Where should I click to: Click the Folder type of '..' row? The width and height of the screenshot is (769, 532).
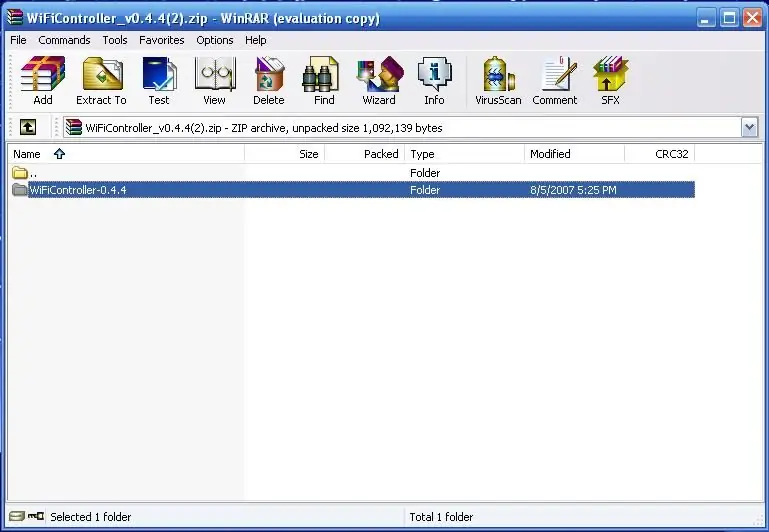(425, 173)
